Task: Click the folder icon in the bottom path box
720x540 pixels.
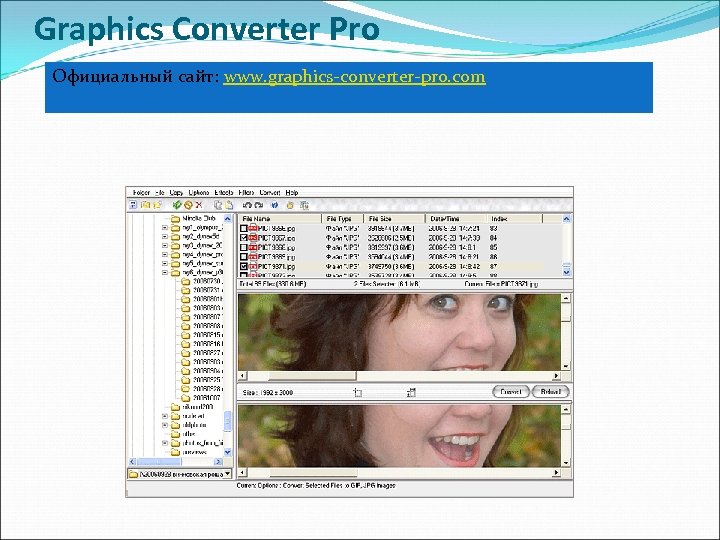Action: point(133,474)
